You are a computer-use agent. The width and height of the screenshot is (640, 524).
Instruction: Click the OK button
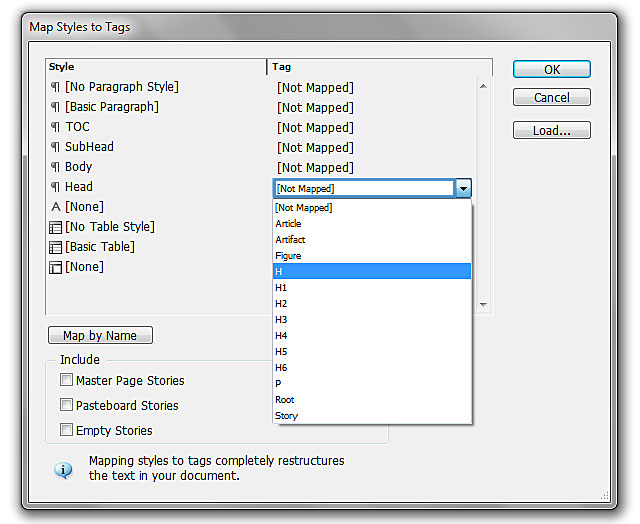point(551,69)
